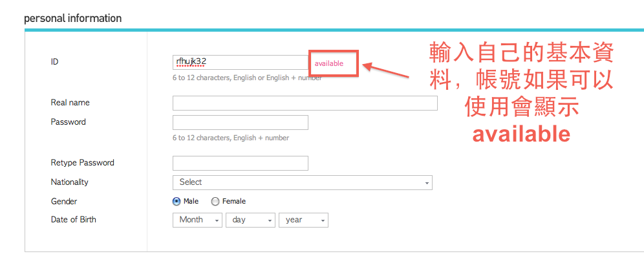
Task: Open the Nationality Select dropdown
Action: [x=303, y=182]
